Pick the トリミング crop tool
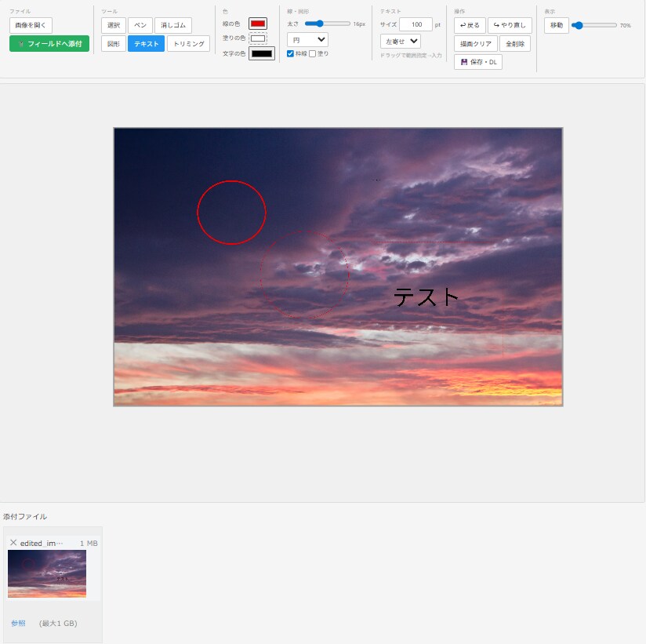The width and height of the screenshot is (646, 644). (189, 44)
